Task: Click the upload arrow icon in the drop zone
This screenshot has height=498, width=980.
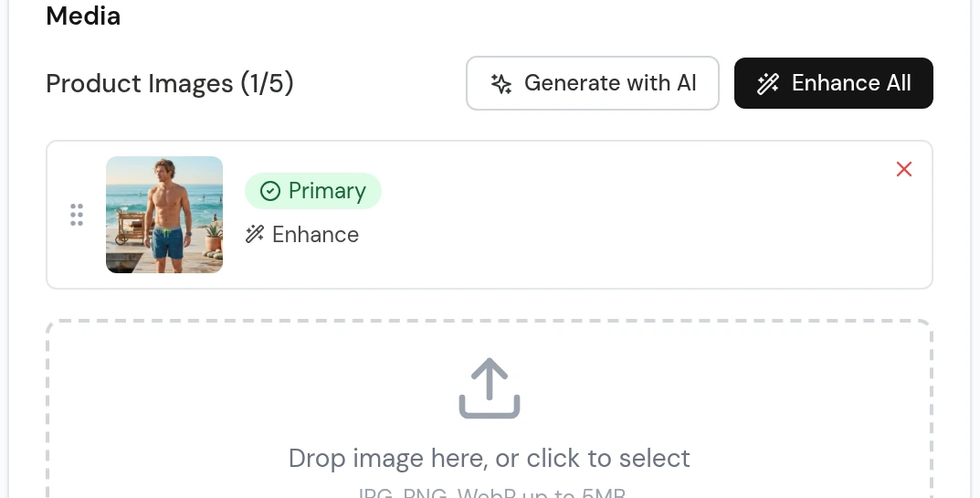Action: [x=490, y=387]
